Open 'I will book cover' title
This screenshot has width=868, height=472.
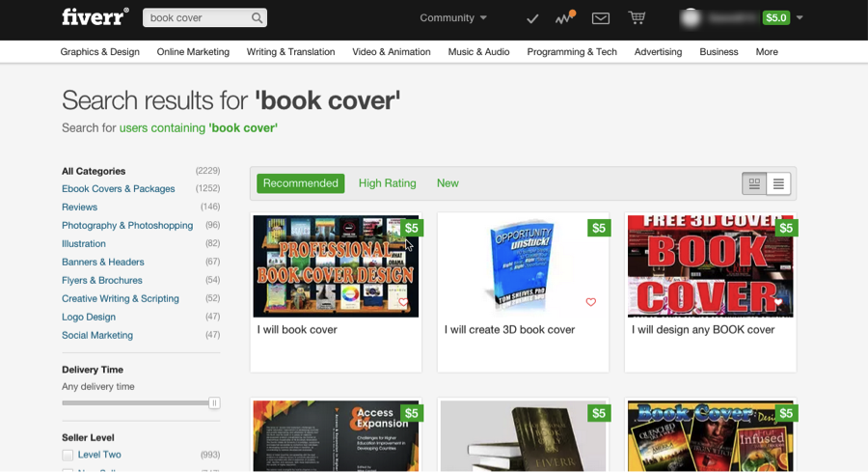pos(297,329)
